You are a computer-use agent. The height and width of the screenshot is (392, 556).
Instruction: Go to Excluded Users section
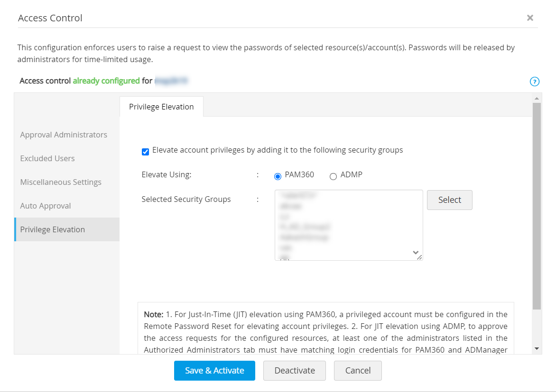[x=47, y=158]
